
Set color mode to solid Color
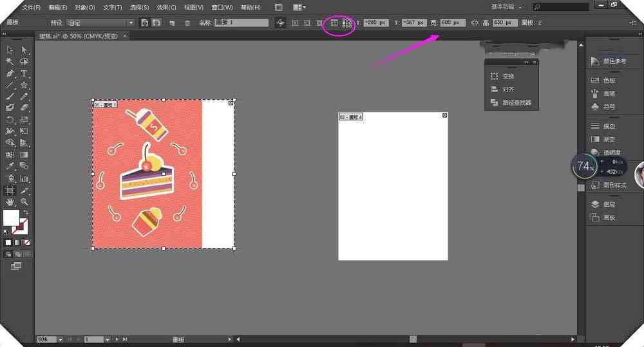point(8,243)
